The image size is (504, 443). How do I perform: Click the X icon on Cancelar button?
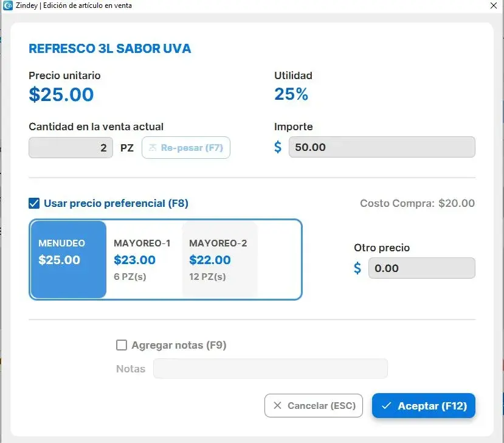[x=277, y=406]
